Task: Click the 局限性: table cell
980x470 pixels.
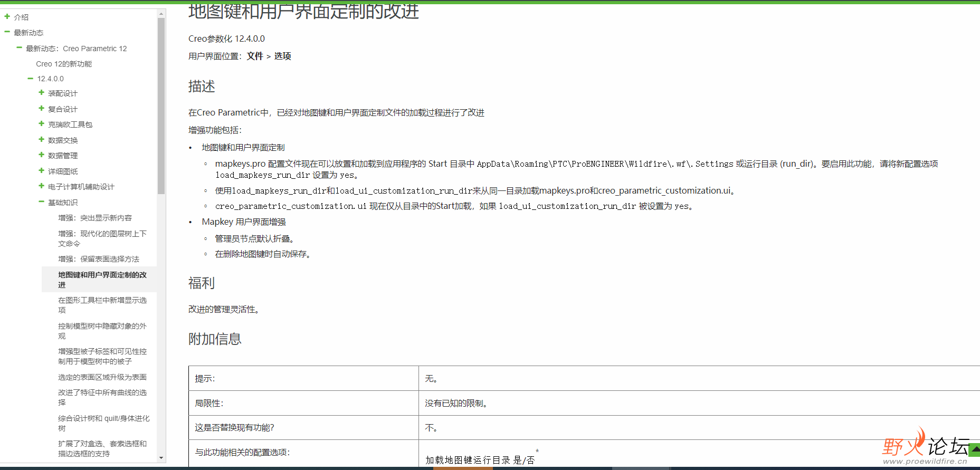Action: (x=303, y=403)
